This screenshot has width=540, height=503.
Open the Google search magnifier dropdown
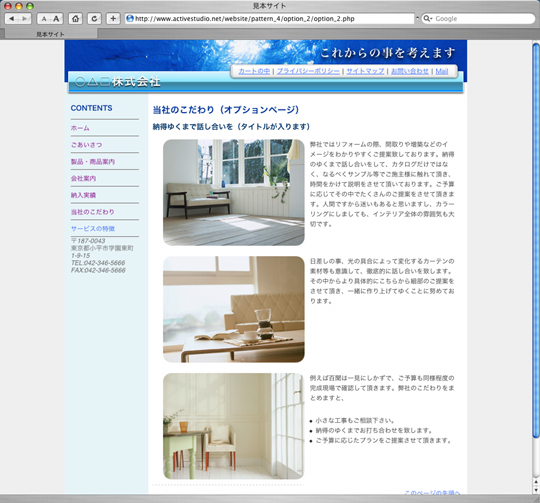(x=427, y=19)
